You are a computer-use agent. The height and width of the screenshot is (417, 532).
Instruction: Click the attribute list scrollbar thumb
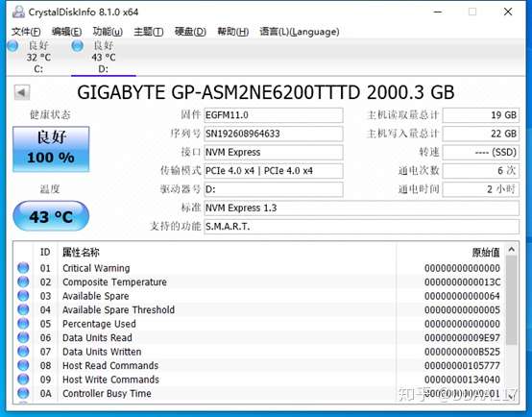point(511,300)
